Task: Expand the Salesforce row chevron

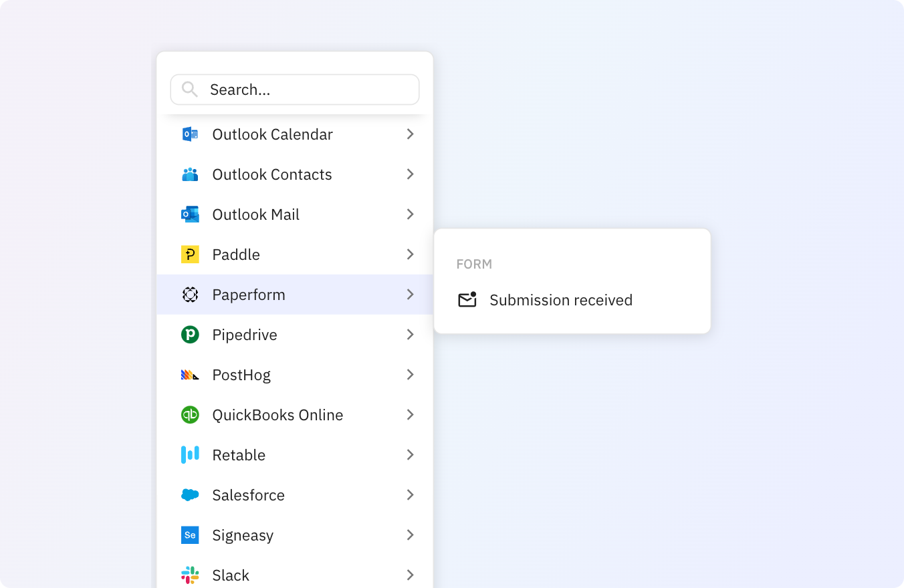Action: click(x=410, y=495)
